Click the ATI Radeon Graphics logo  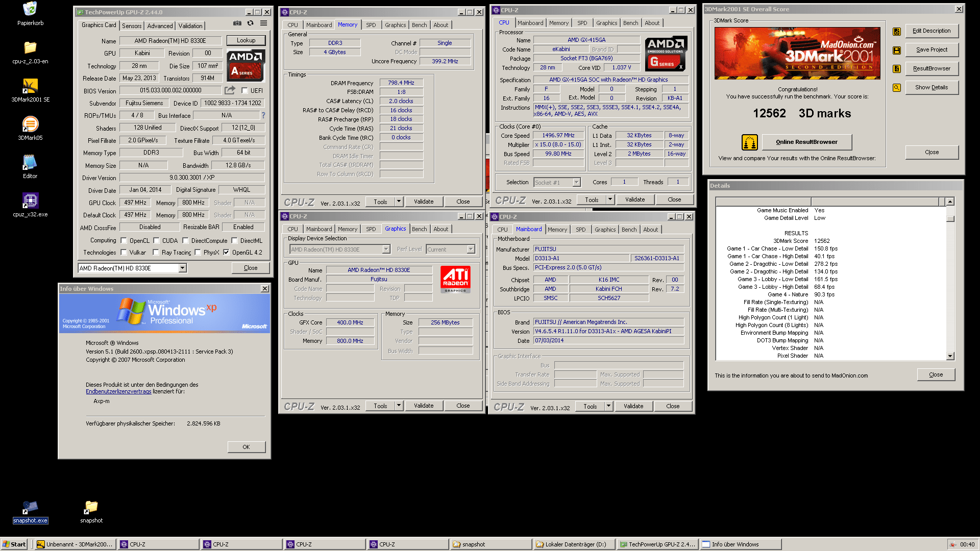(x=455, y=280)
